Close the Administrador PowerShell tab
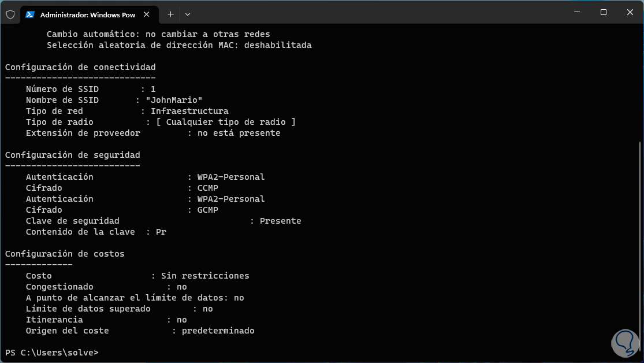Viewport: 644px width, 363px height. [x=148, y=14]
